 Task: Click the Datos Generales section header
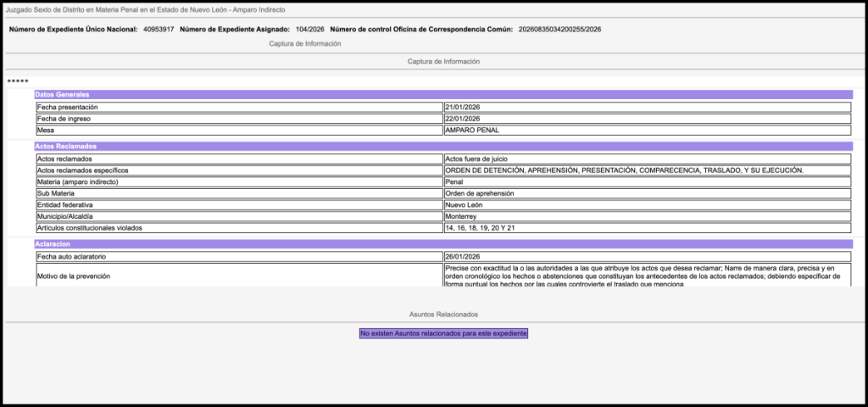(x=443, y=95)
